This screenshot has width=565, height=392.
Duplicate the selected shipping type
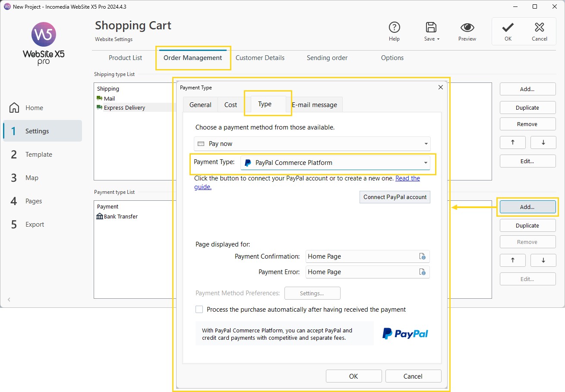527,107
